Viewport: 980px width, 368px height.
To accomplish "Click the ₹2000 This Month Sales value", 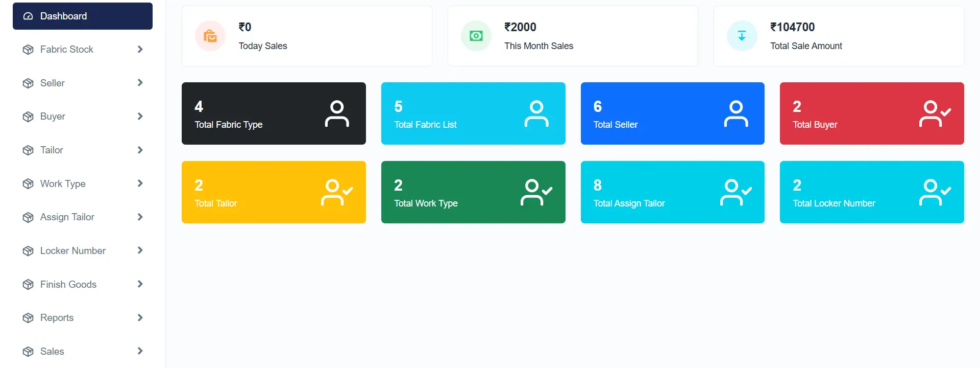I will click(520, 27).
